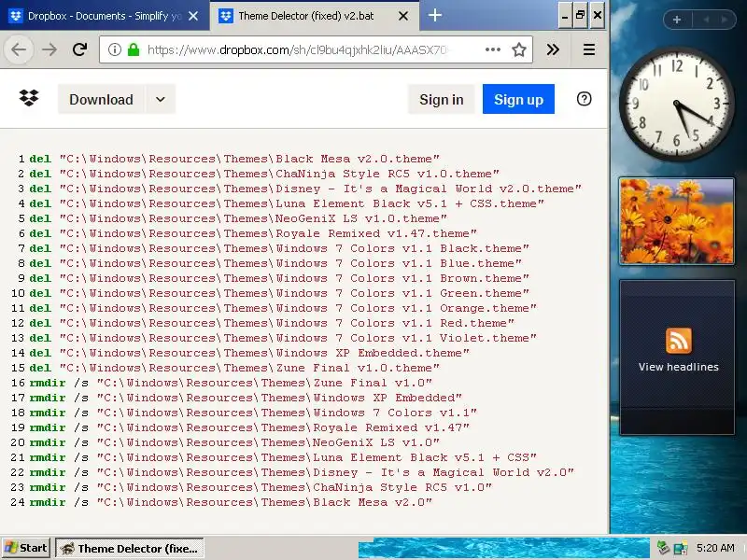The image size is (747, 560).
Task: Open the Windows Start menu
Action: tap(26, 548)
